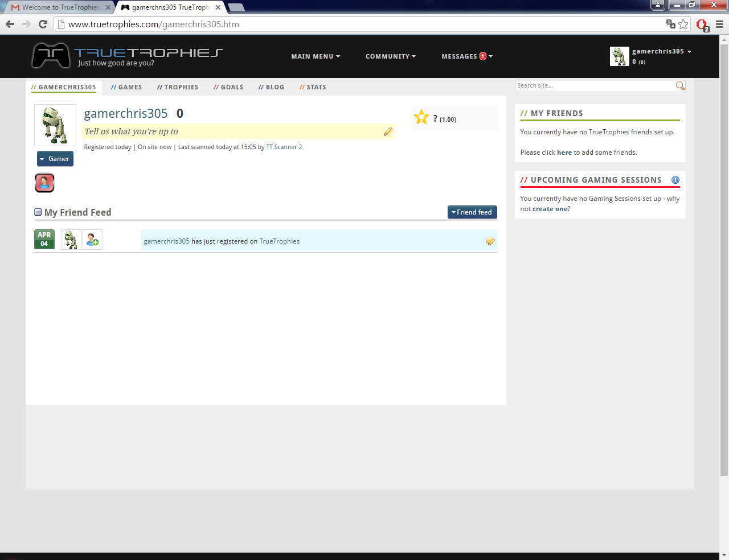Open the Chrome hamburger menu
729x560 pixels.
pos(719,24)
